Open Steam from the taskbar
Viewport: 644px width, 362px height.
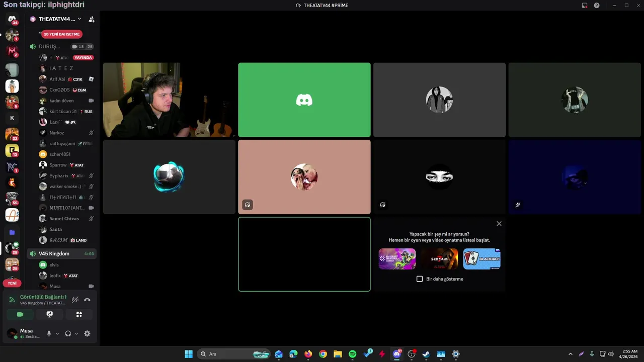point(426,354)
